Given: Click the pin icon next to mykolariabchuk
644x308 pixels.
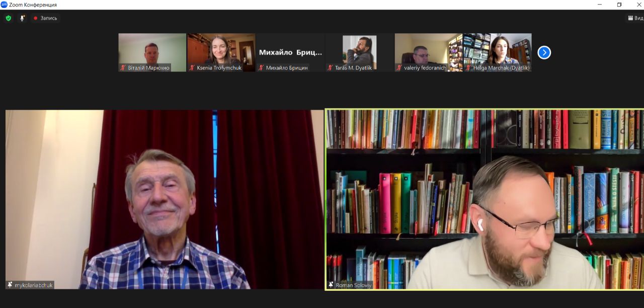Looking at the screenshot, I should pos(10,285).
